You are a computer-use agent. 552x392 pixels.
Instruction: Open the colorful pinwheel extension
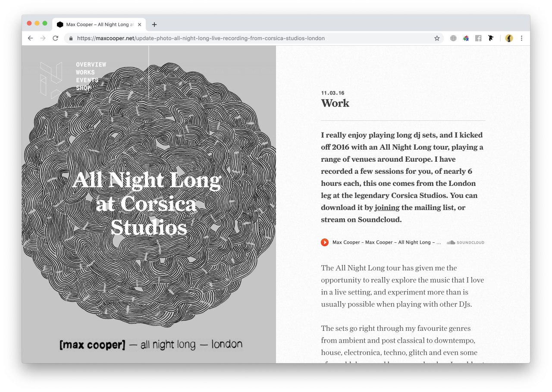click(x=466, y=38)
